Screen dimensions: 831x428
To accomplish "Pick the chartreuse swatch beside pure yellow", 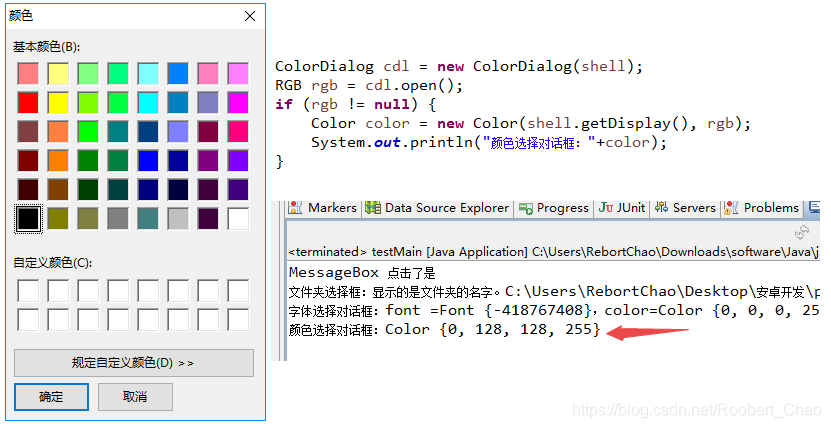I will click(x=88, y=103).
